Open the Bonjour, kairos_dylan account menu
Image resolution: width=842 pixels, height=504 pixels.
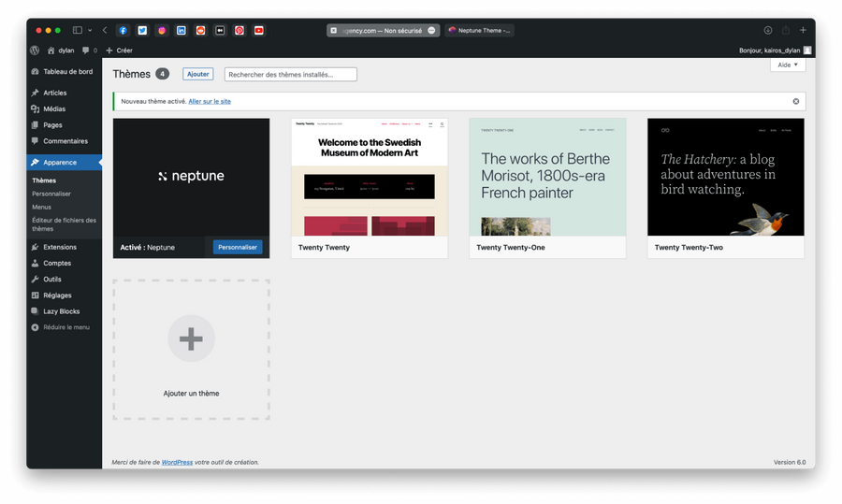(x=775, y=50)
